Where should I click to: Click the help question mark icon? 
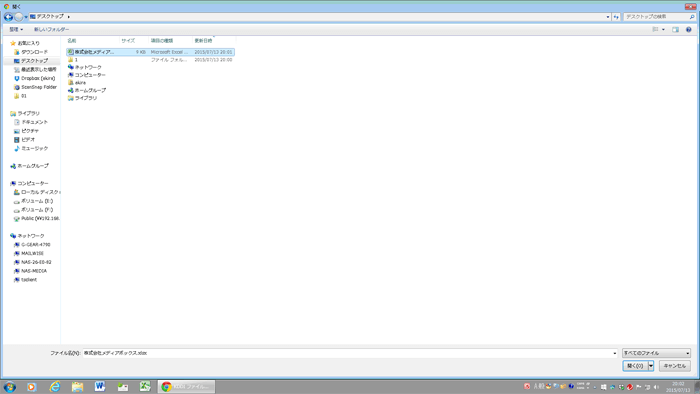(x=688, y=29)
